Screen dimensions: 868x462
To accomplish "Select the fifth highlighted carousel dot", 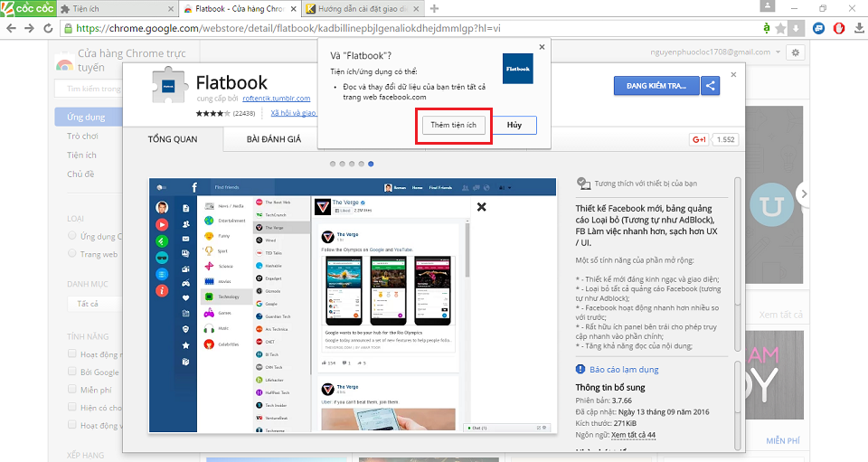I will [371, 164].
